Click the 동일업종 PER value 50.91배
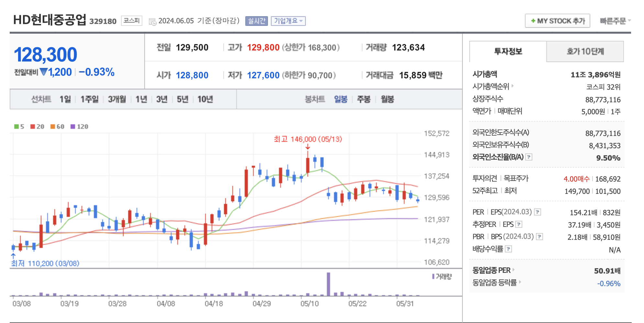This screenshot has width=644, height=323. [x=607, y=271]
